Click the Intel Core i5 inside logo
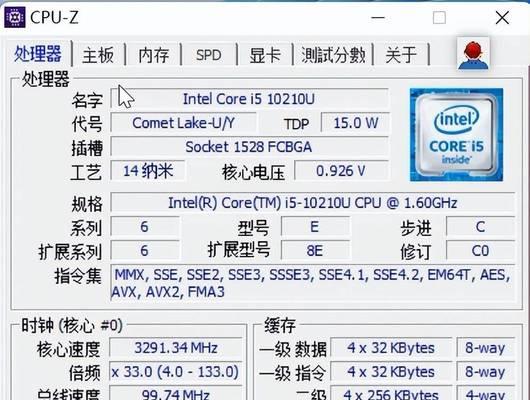The height and width of the screenshot is (400, 530). tap(456, 135)
